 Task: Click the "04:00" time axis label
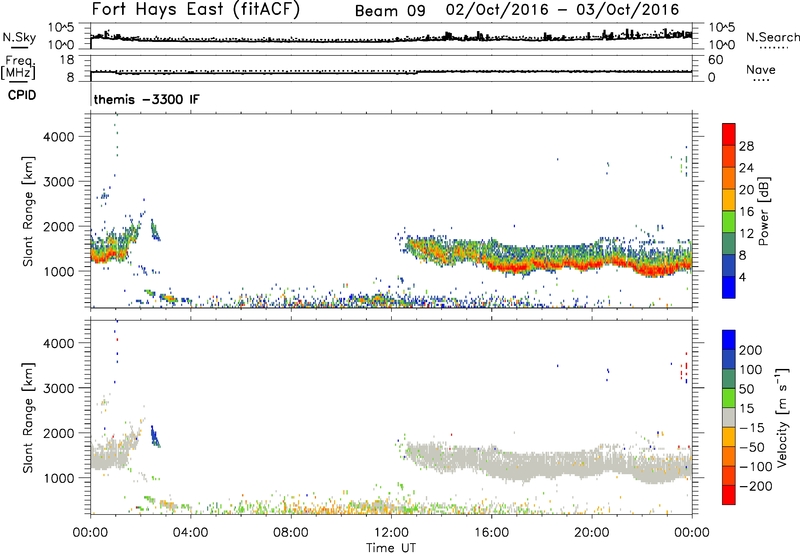point(191,533)
